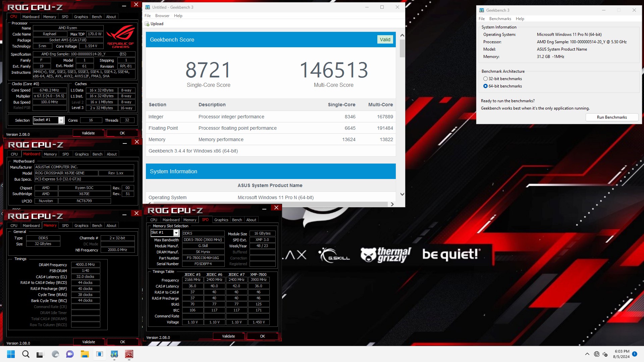Click the Geekbench results window title icon
The width and height of the screenshot is (644, 362).
pos(147,7)
